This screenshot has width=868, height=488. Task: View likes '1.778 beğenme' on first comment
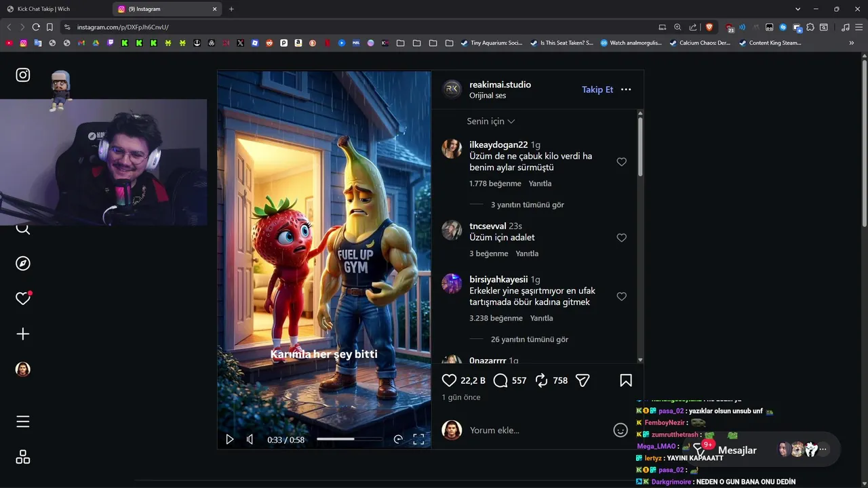(x=495, y=184)
